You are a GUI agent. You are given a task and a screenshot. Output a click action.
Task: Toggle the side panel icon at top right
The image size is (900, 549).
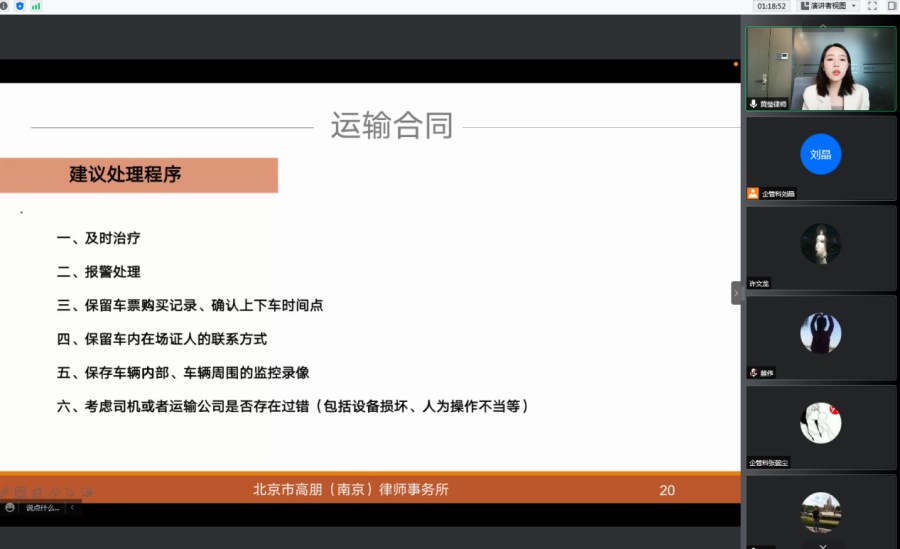[x=891, y=6]
